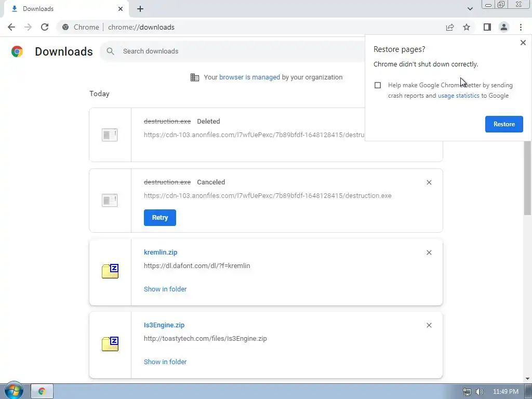The width and height of the screenshot is (532, 399).
Task: Show Is3Engine.zip in folder
Action: coord(165,362)
